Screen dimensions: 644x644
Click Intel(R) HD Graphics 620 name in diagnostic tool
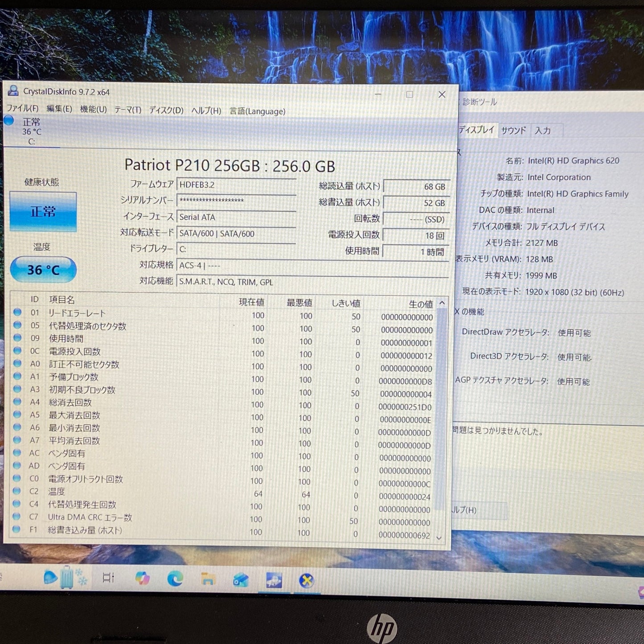point(574,160)
